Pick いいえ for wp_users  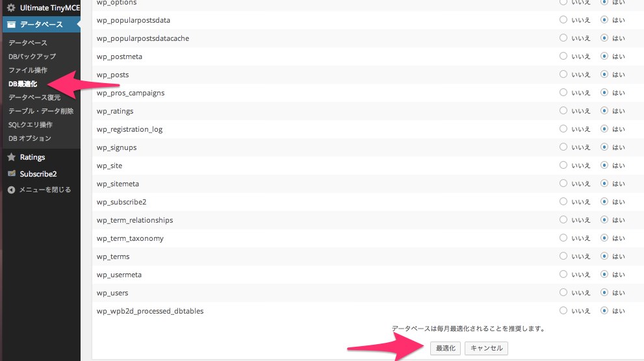pos(563,292)
